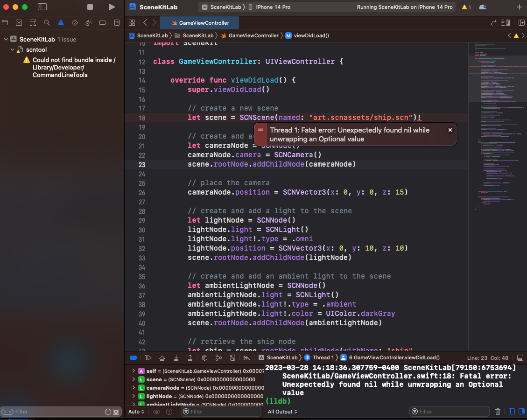The height and width of the screenshot is (420, 527).
Task: Open the Find navigator magnifier icon
Action: click(x=47, y=22)
